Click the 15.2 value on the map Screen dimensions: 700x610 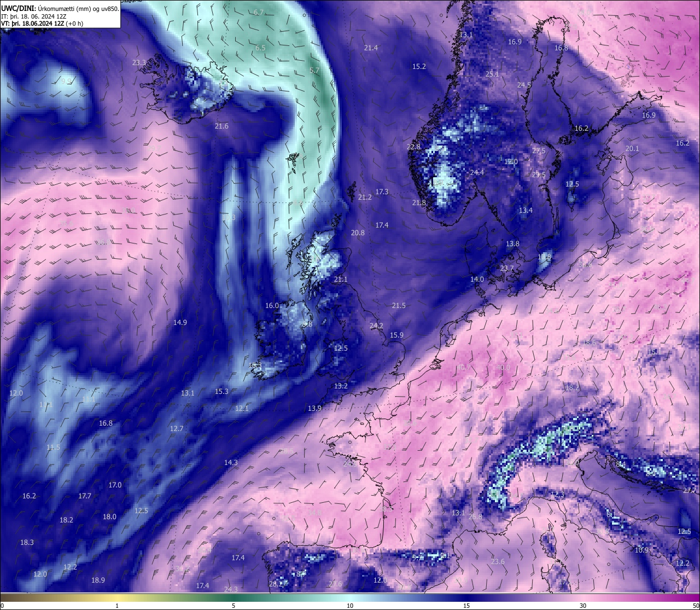[x=419, y=66]
